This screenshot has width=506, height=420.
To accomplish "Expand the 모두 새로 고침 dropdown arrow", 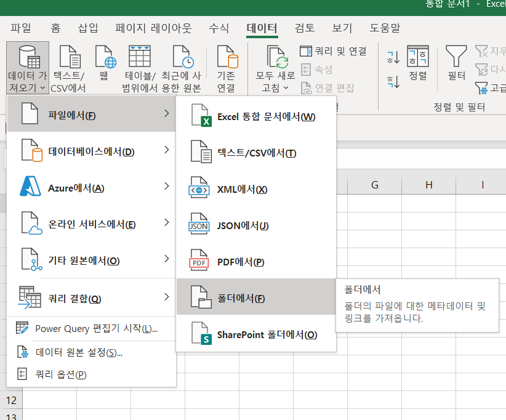I will tap(286, 88).
